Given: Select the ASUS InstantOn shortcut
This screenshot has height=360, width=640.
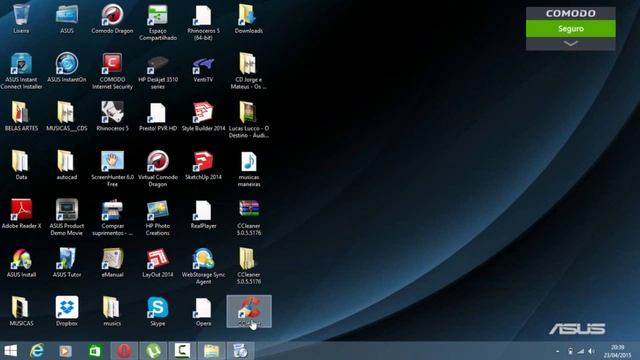Looking at the screenshot, I should coord(67,68).
